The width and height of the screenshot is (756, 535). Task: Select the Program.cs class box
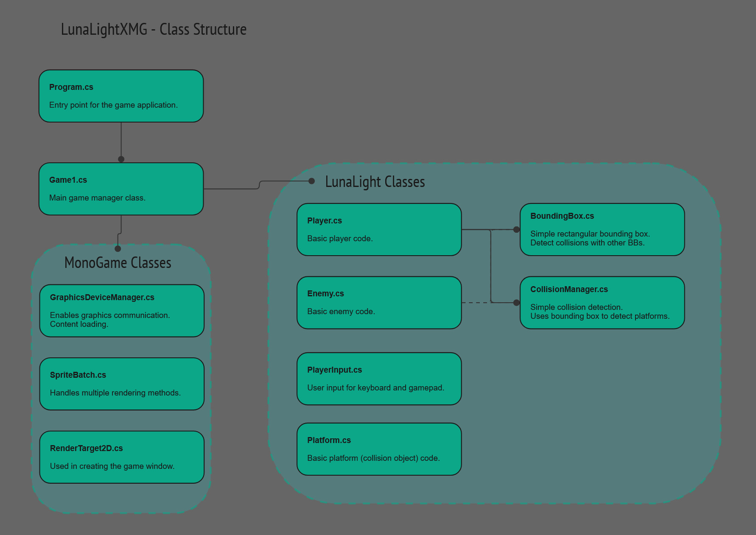tap(121, 96)
